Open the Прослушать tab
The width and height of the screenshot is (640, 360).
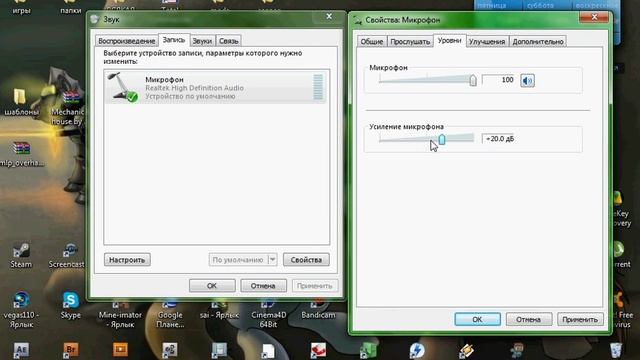tap(410, 42)
